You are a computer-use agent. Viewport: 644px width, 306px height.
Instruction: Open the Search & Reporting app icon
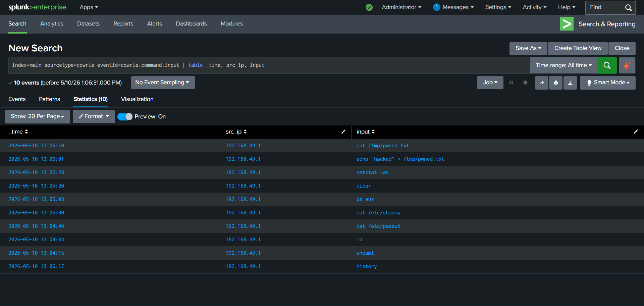point(567,24)
